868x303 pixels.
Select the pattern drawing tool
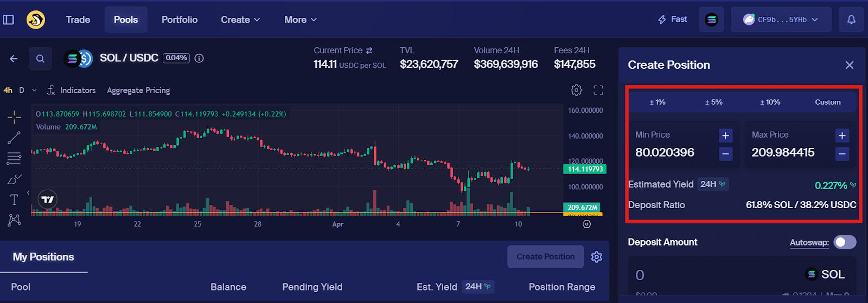click(14, 220)
